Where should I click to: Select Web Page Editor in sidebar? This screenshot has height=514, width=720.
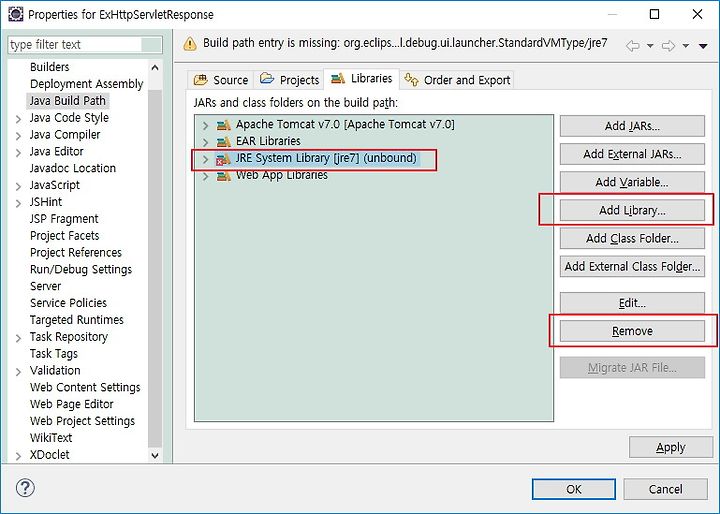tap(71, 404)
